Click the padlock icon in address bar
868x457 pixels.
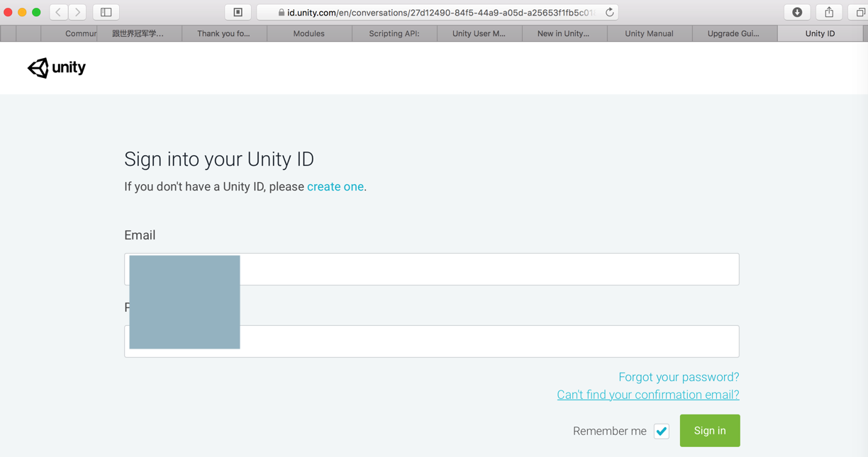click(282, 13)
